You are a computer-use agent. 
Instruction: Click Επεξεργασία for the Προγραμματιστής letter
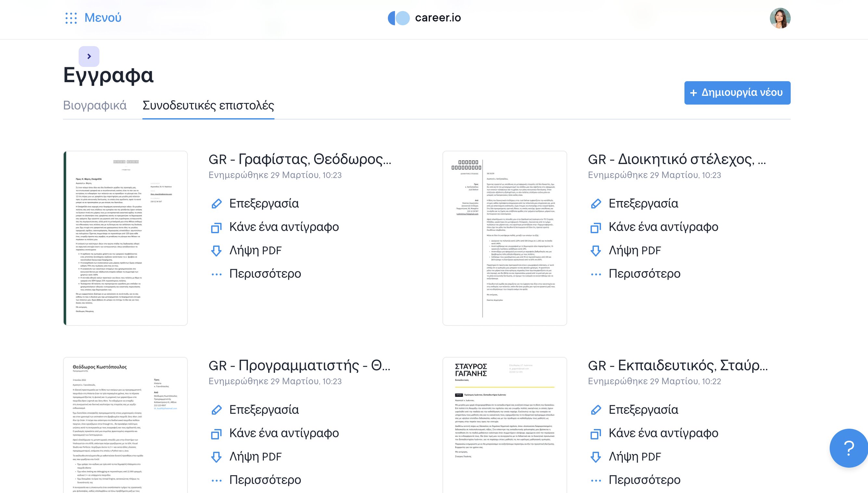click(264, 410)
